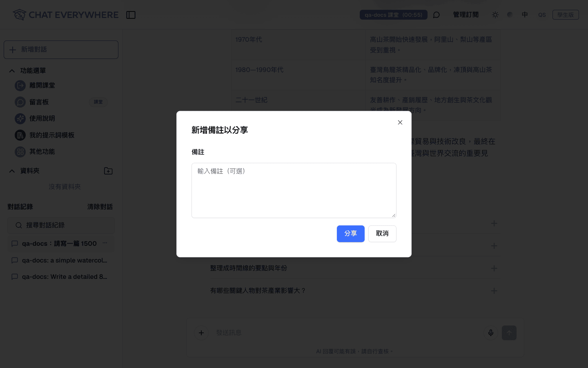Click the 學生版 badge
This screenshot has height=368, width=588.
566,15
